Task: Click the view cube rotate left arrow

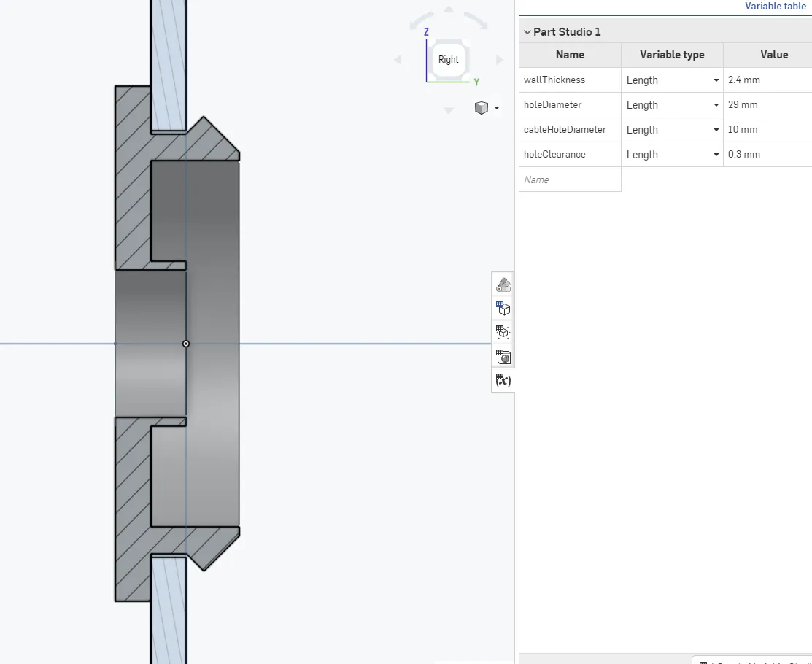Action: coord(398,60)
